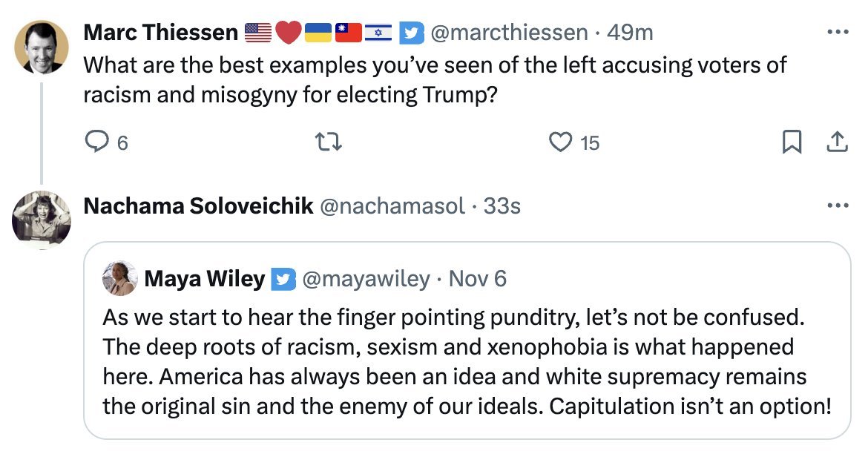868x454 pixels.
Task: Click the verified badge next to Maya Wiley
Action: click(282, 279)
